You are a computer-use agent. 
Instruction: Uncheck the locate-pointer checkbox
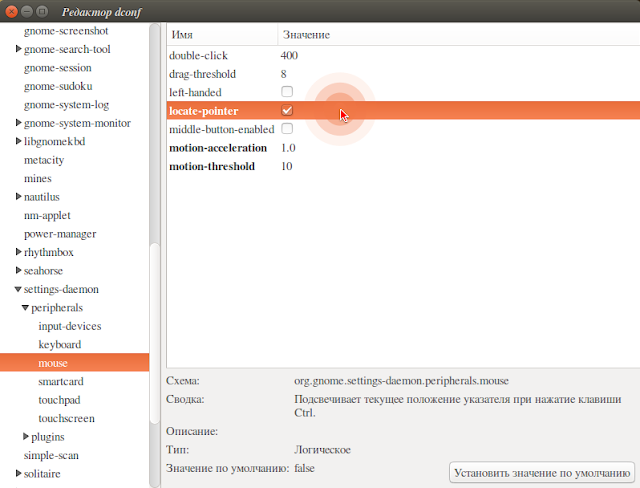[287, 110]
